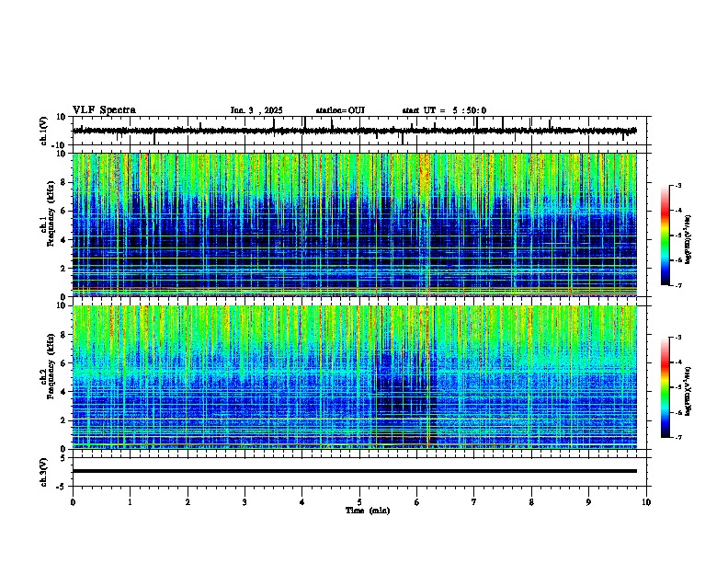Screen dimensions: 728x563
Task: Click the 'Time (min)' x-axis label
Action: click(368, 511)
